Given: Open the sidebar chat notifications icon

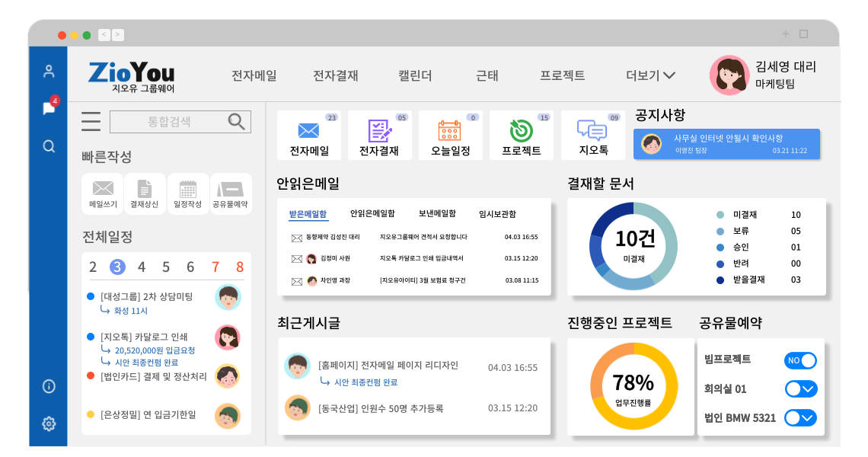Looking at the screenshot, I should tap(49, 108).
